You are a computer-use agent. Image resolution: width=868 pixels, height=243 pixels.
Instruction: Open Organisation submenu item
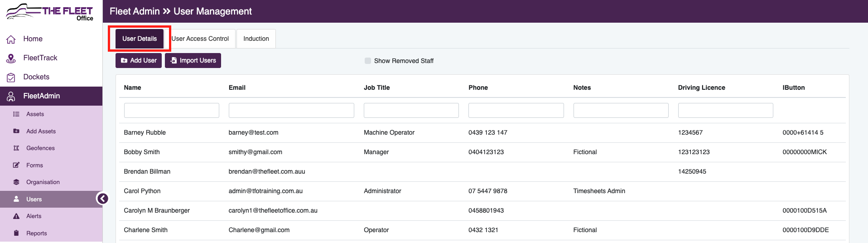coord(51,182)
